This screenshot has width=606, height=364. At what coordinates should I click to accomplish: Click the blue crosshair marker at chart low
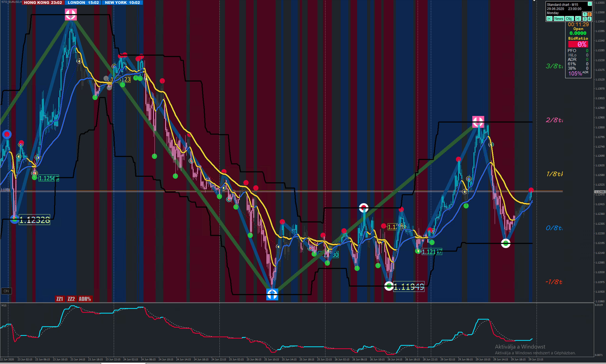tap(272, 294)
